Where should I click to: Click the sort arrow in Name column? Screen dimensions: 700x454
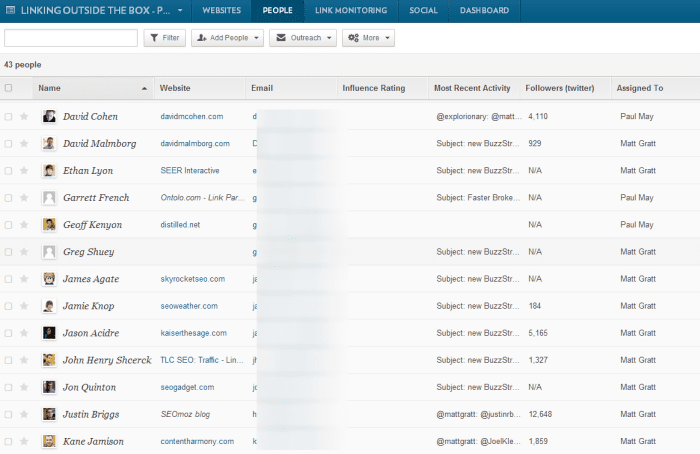coord(144,89)
